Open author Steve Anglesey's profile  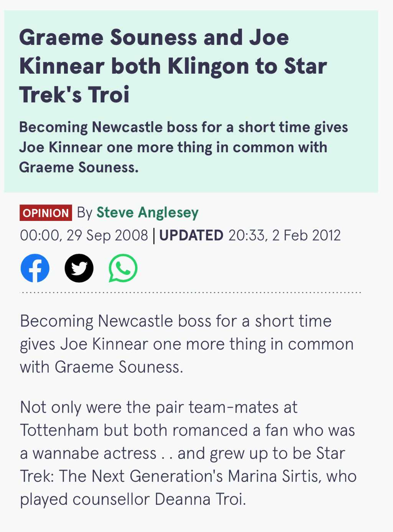point(148,212)
